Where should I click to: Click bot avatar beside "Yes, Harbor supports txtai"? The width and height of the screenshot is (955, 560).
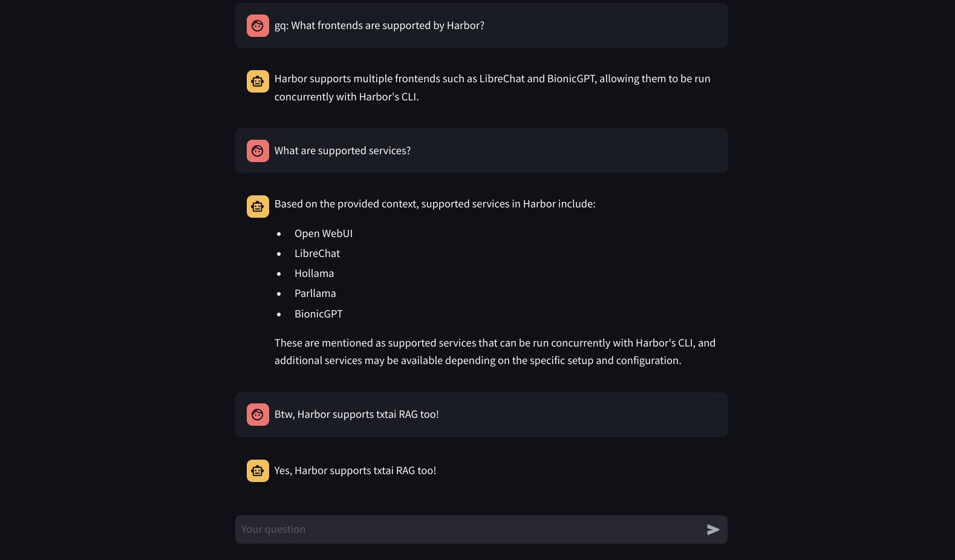[x=258, y=470]
